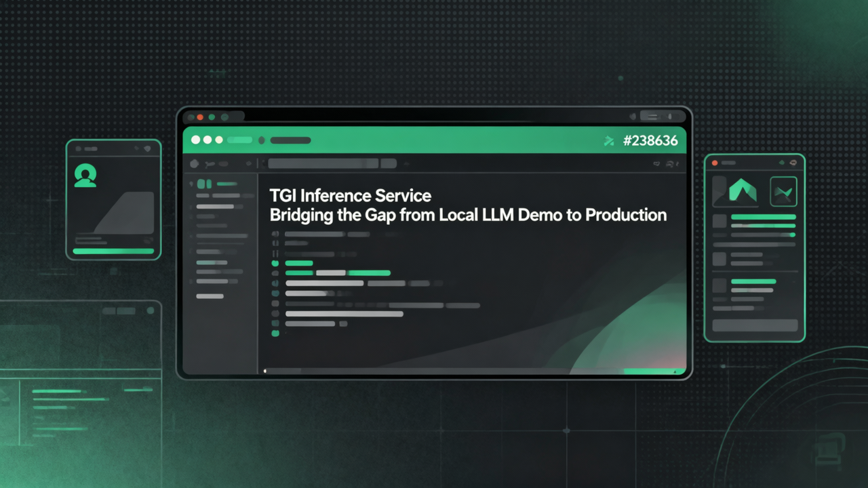
Task: Click the arrow icon beside "#238636"
Action: 609,141
